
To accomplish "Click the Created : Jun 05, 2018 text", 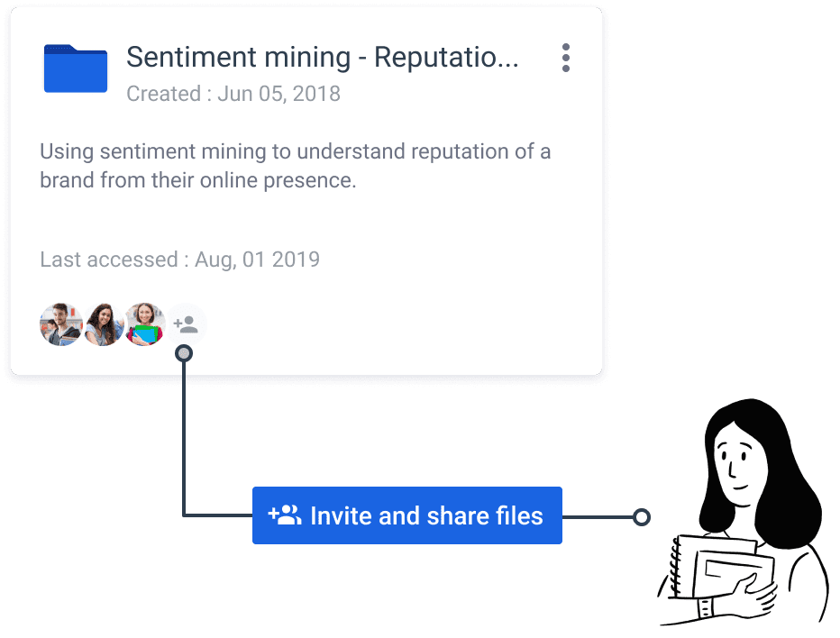I will tap(233, 94).
